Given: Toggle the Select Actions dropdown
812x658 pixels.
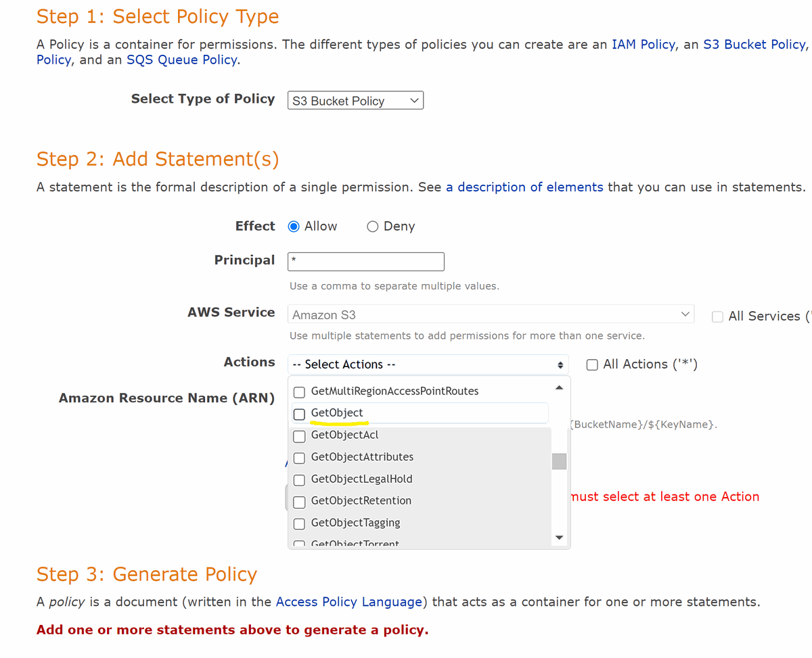Looking at the screenshot, I should click(428, 365).
